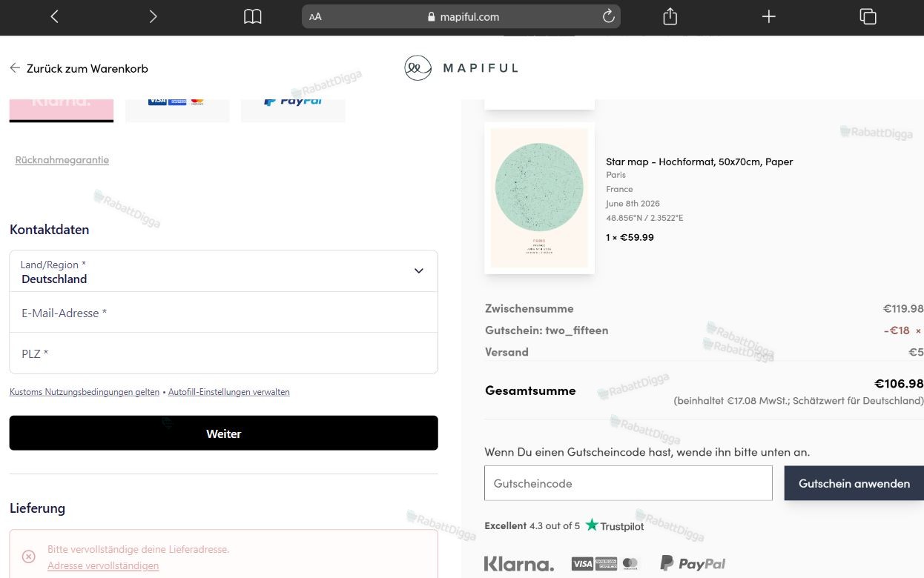Click the Kontaktdaten section heading
This screenshot has width=924, height=578.
[x=49, y=230]
